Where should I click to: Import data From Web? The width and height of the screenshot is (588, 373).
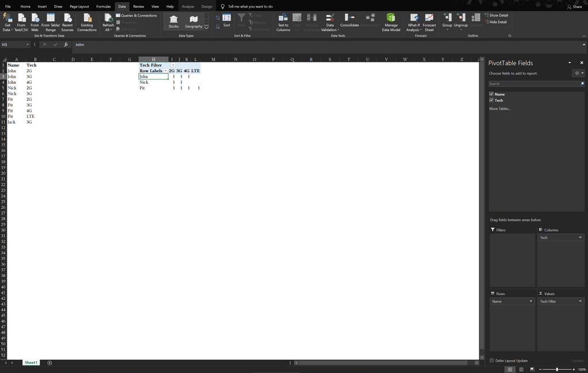pyautogui.click(x=34, y=22)
